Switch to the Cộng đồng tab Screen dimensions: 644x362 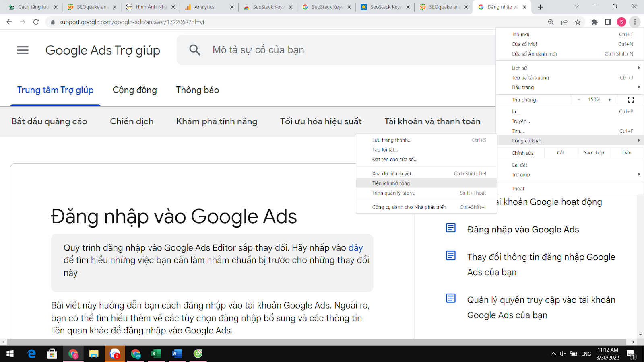coord(135,90)
